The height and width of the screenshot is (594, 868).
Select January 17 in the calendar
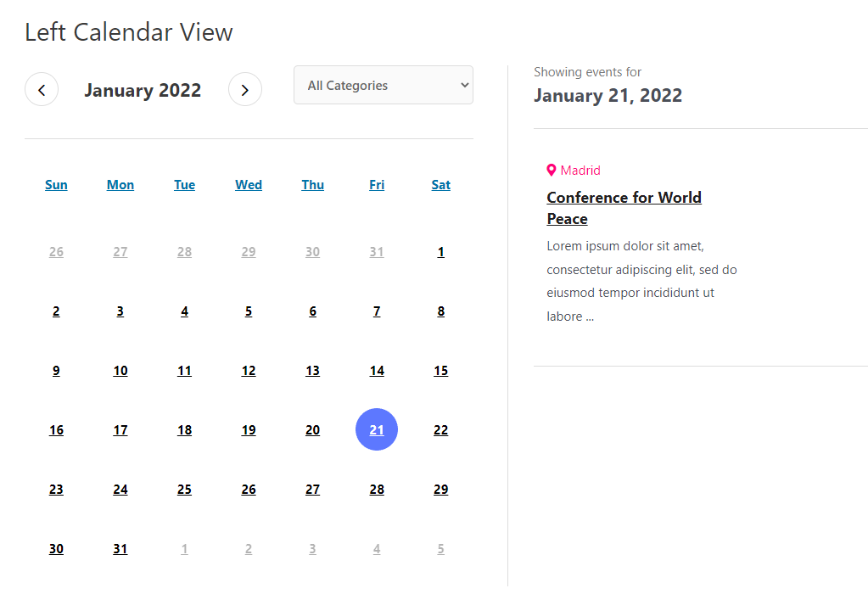click(120, 430)
